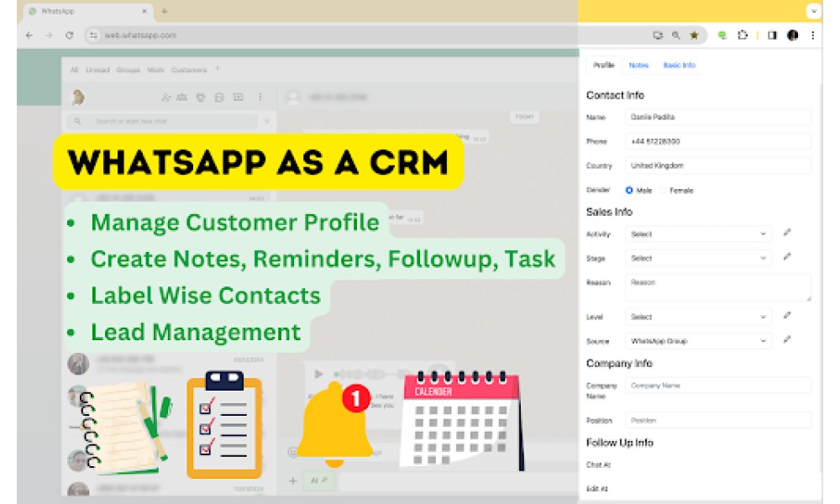Select Male gender radio button
Viewport: 840px width, 504px height.
(x=629, y=190)
